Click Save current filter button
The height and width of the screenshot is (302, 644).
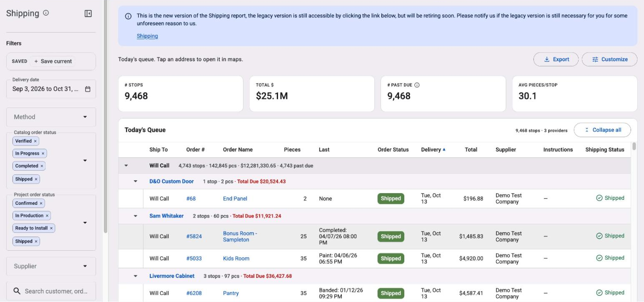click(53, 61)
